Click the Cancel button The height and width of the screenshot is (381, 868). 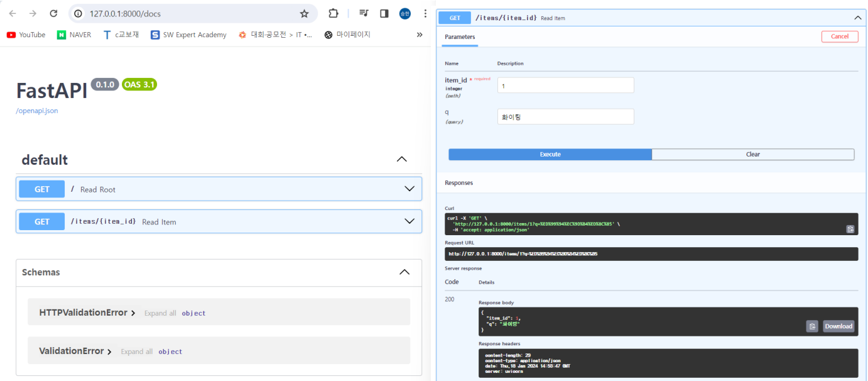click(840, 36)
